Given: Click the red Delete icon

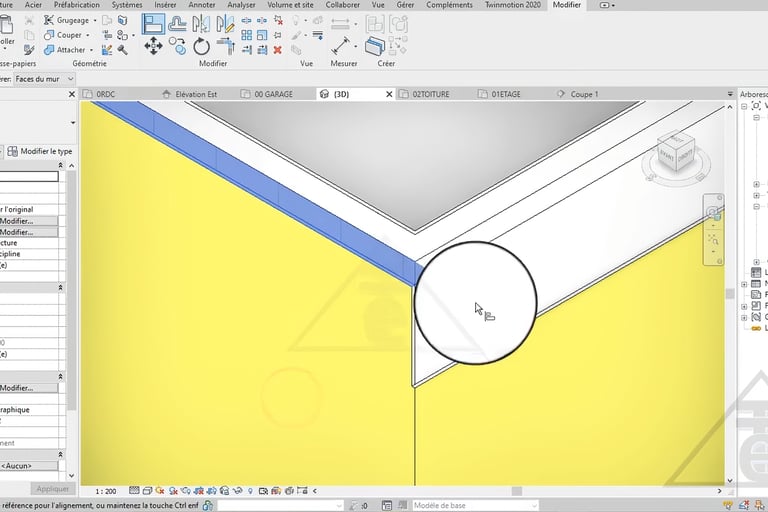Looking at the screenshot, I should (278, 49).
